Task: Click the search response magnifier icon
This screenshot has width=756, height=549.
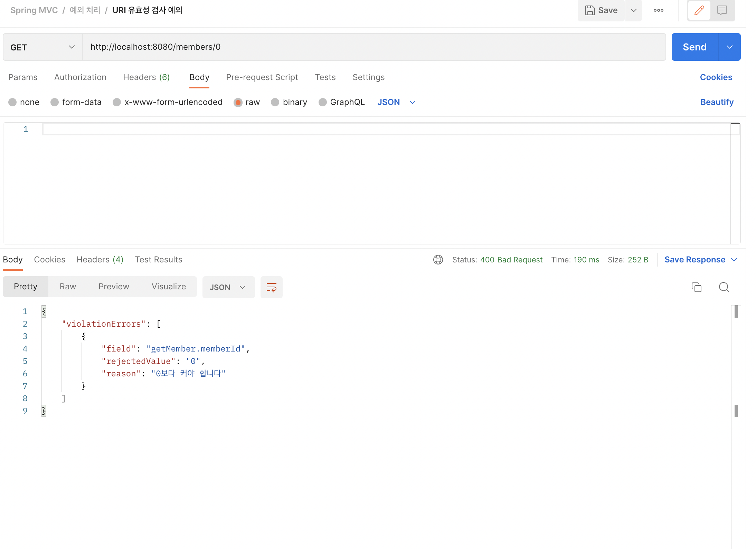Action: pyautogui.click(x=724, y=287)
